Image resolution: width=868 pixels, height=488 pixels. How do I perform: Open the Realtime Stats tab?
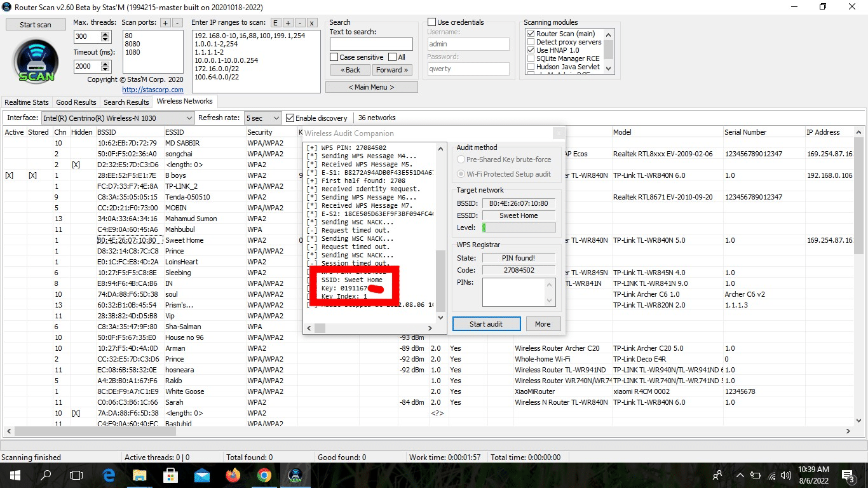pos(27,102)
